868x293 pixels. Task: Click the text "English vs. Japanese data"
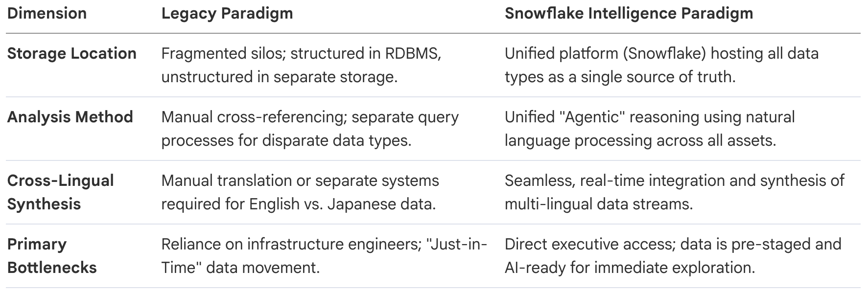point(341,204)
